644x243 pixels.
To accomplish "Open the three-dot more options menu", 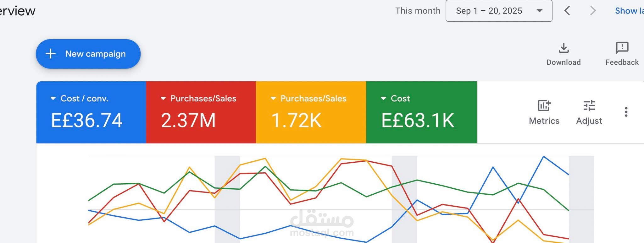I will pos(626,112).
